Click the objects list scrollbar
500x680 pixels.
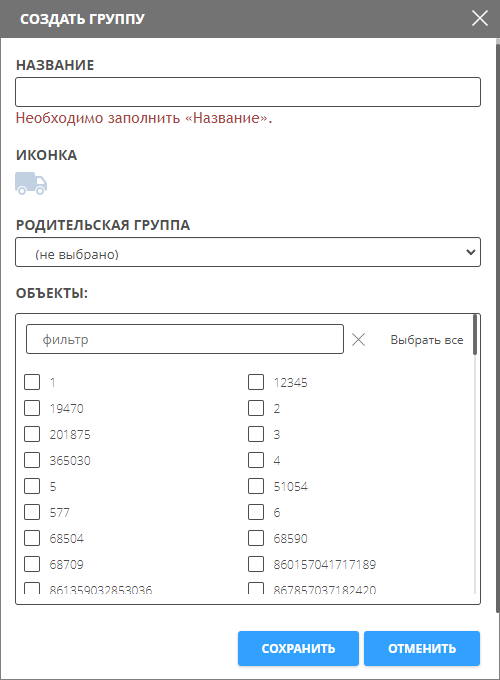pos(475,335)
